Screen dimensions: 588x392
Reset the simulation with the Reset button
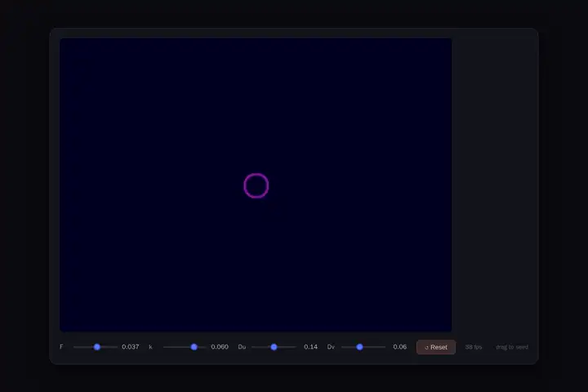pyautogui.click(x=436, y=347)
